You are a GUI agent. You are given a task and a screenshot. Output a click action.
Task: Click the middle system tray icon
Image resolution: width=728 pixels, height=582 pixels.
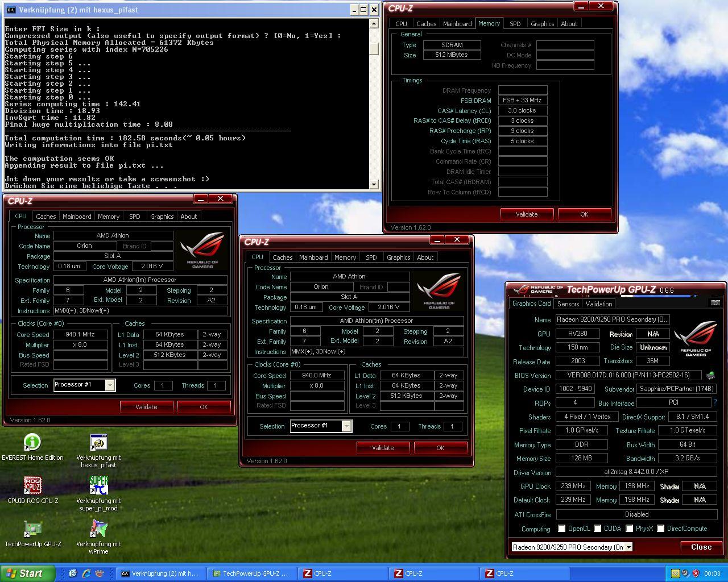[x=686, y=573]
